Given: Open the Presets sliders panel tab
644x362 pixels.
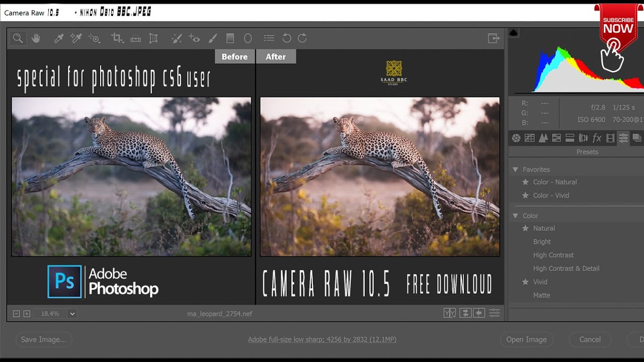Looking at the screenshot, I should 623,138.
